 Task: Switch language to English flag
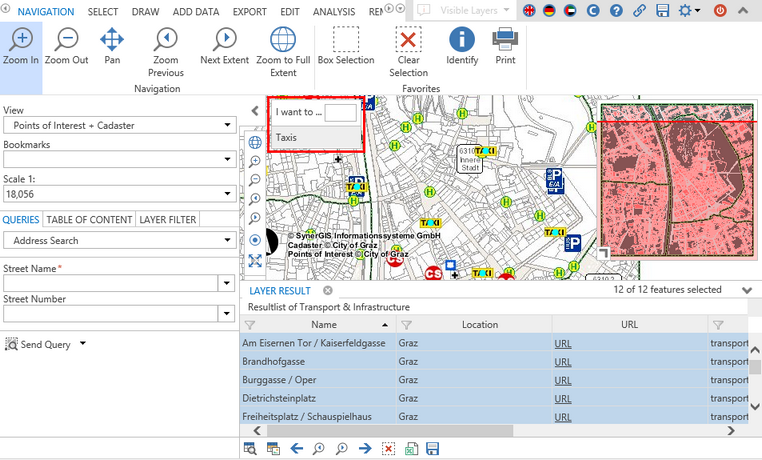529,10
